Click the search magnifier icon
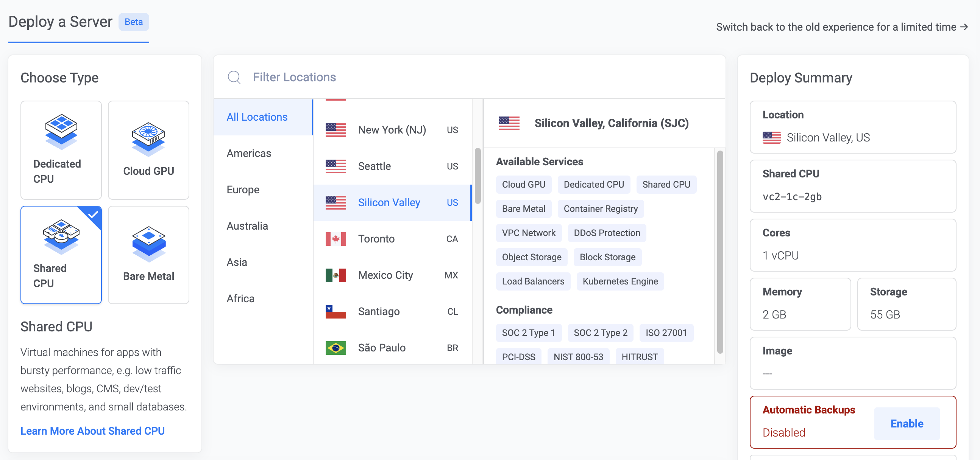 pyautogui.click(x=234, y=77)
